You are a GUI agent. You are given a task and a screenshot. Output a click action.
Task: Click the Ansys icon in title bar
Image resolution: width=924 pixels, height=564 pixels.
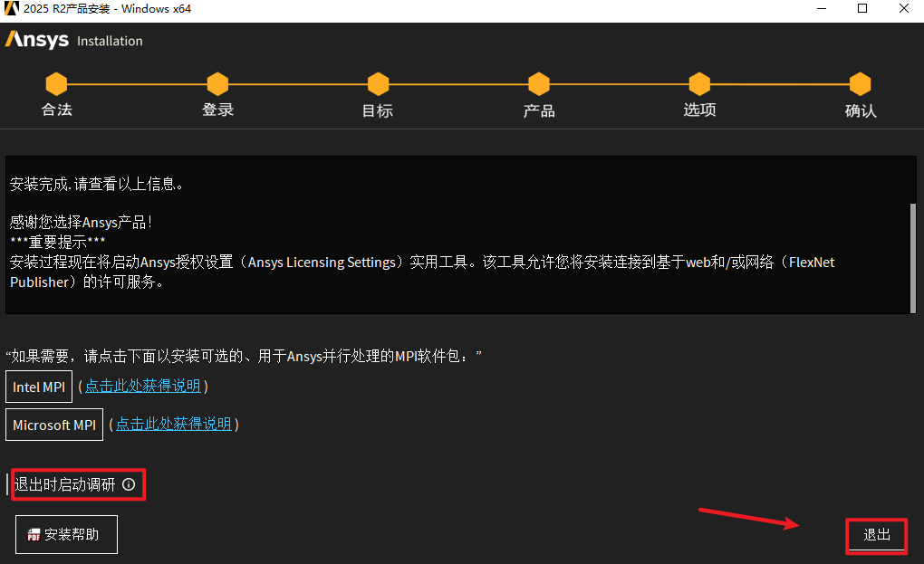[11, 9]
